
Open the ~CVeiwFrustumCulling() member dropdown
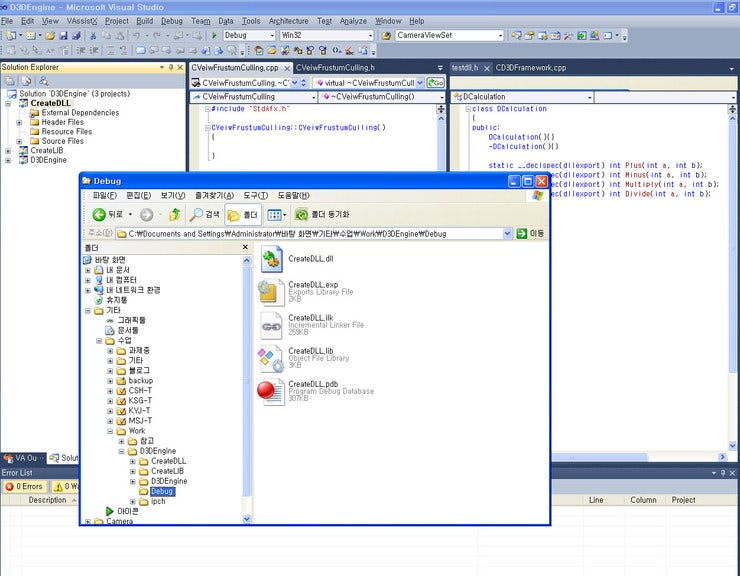(x=442, y=97)
